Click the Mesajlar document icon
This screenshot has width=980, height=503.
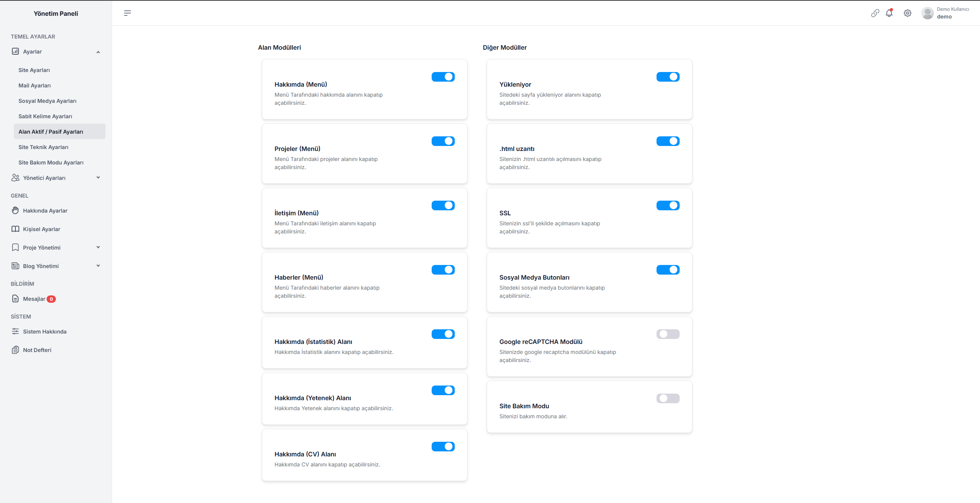pos(15,298)
